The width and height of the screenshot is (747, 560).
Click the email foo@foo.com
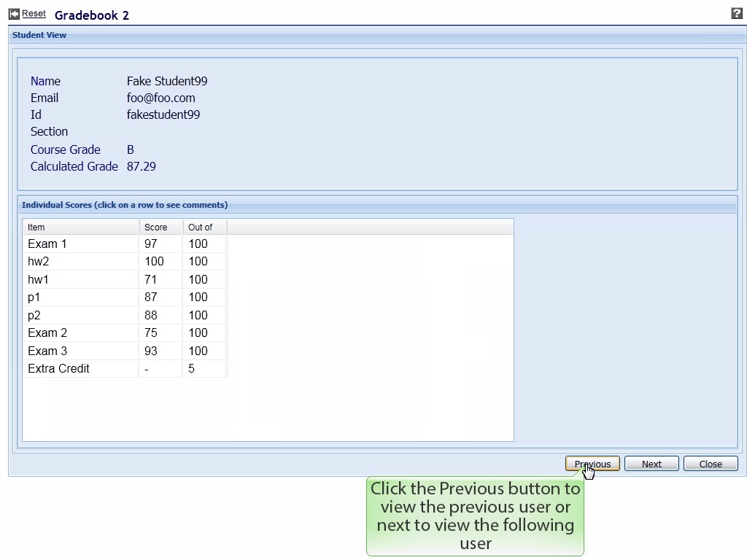pos(160,98)
